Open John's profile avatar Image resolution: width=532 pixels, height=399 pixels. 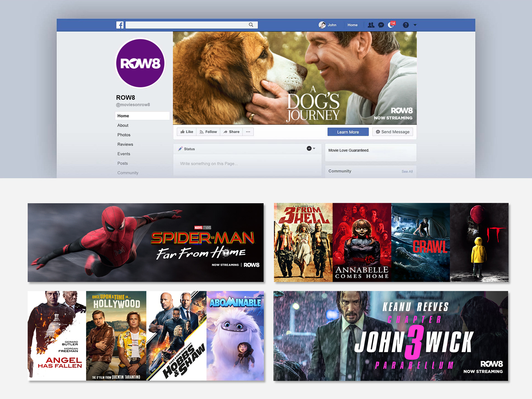tap(322, 25)
